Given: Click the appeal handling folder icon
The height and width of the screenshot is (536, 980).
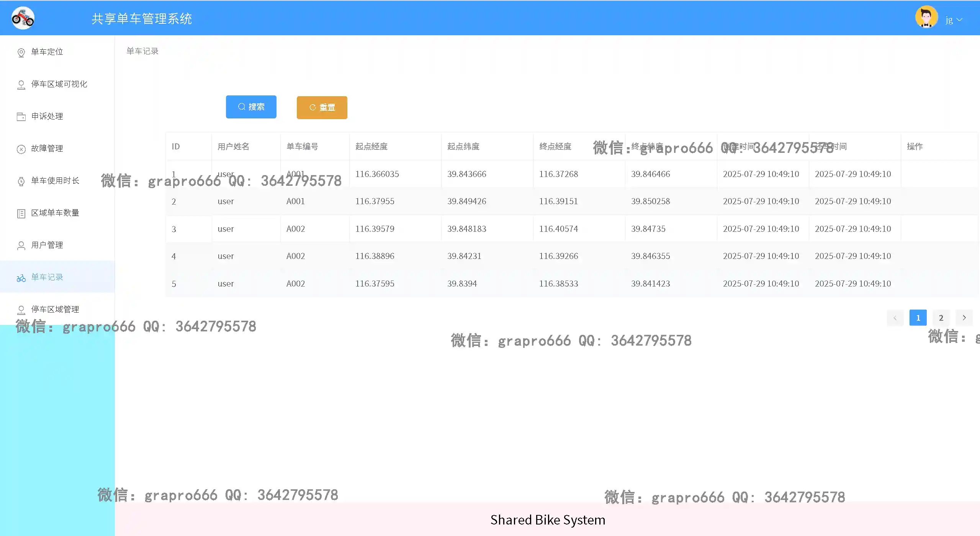Looking at the screenshot, I should 21,116.
